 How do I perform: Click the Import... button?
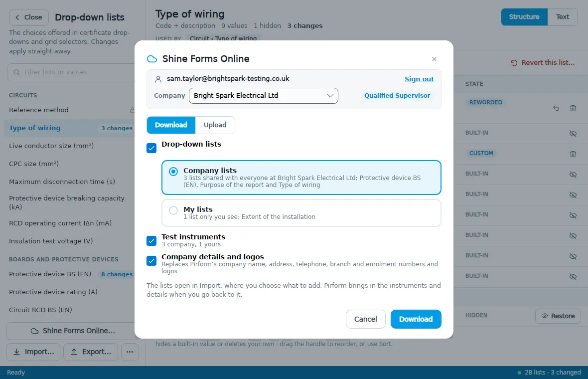tap(33, 352)
